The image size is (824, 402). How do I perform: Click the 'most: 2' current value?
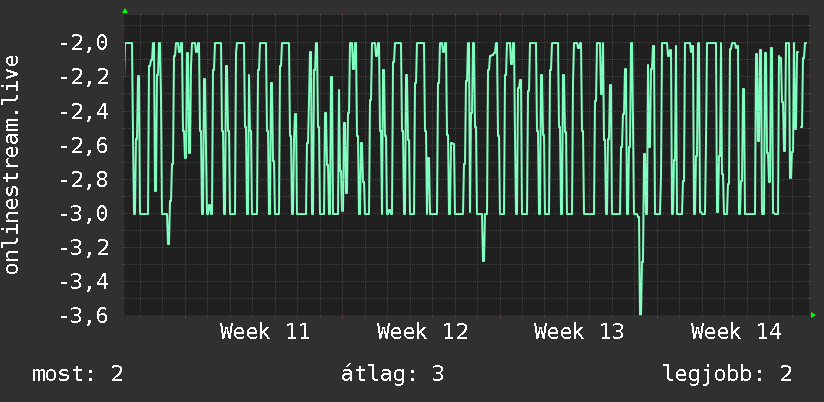pos(78,374)
